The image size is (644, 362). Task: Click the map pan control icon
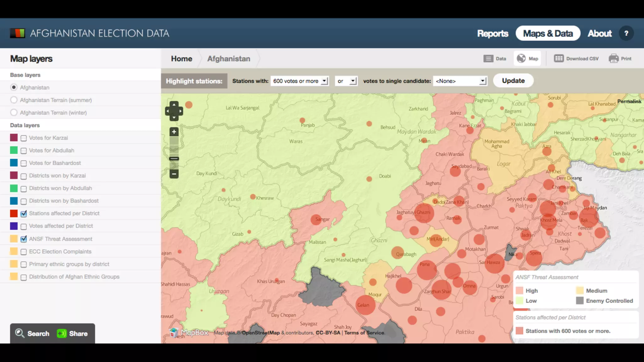(174, 111)
